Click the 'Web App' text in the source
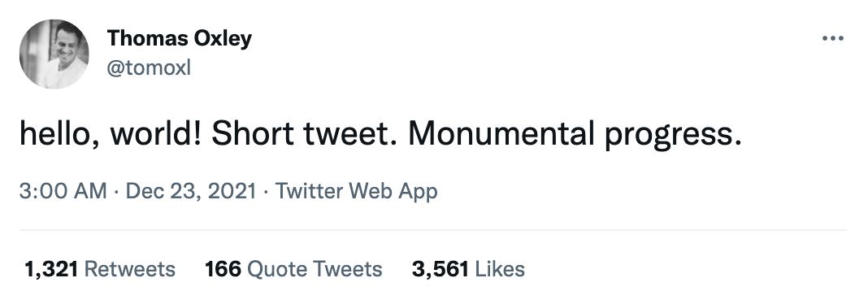Screen dimensions: 868x304 click(x=393, y=192)
